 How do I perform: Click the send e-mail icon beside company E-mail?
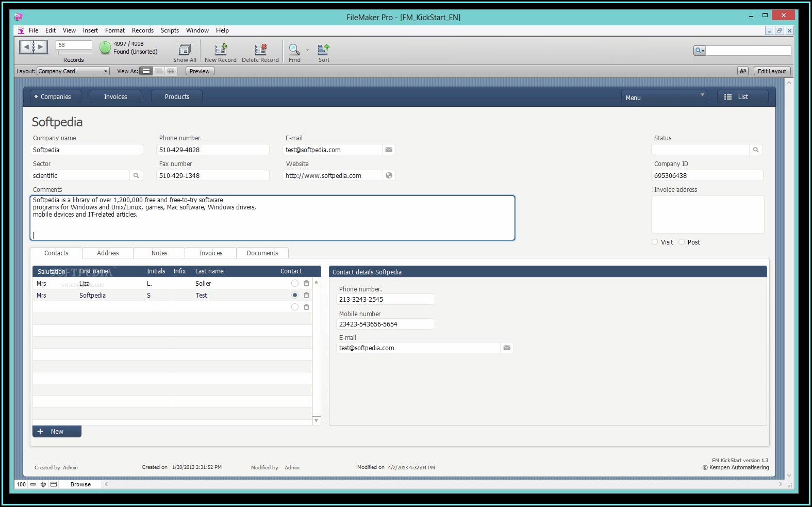point(389,150)
